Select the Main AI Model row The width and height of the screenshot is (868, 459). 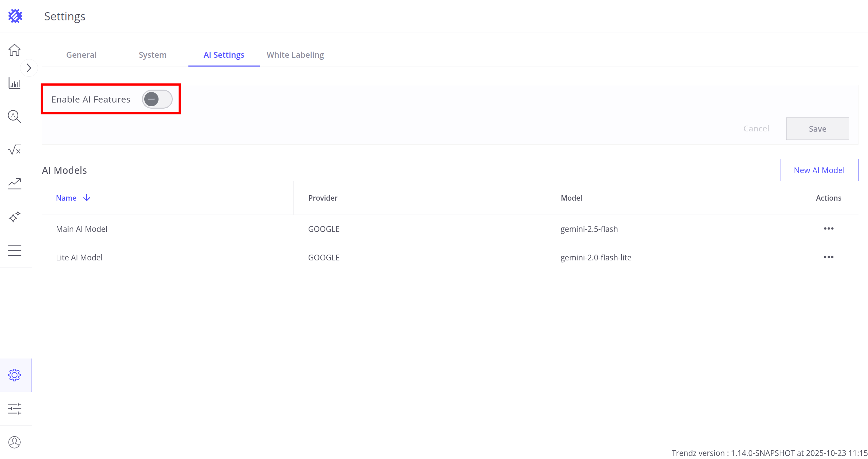click(x=82, y=229)
